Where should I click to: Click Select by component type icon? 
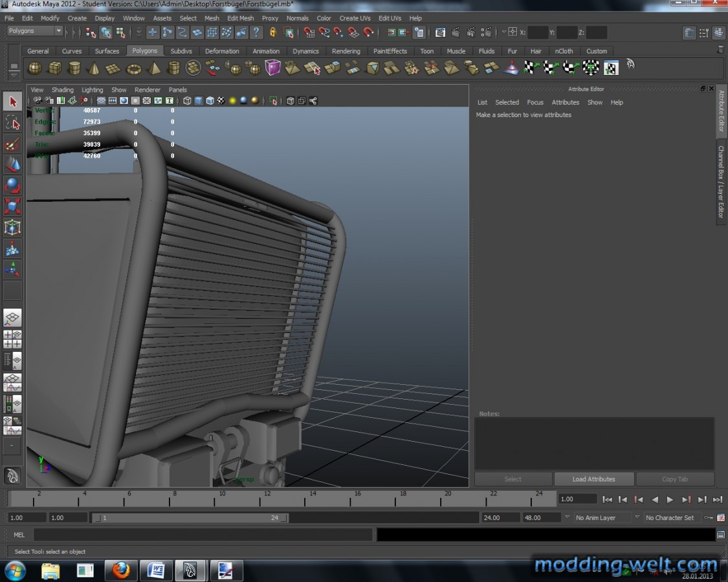pos(121,32)
